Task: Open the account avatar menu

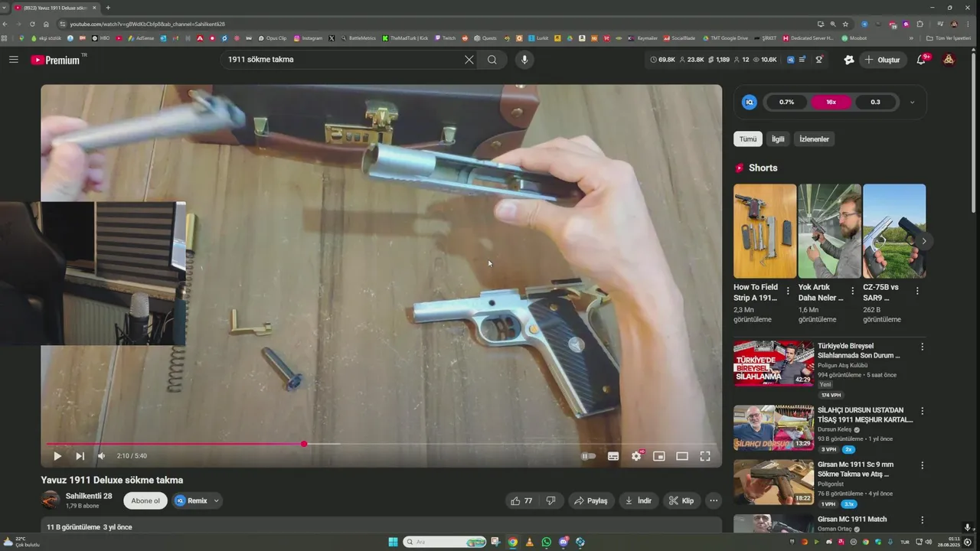Action: tap(949, 60)
